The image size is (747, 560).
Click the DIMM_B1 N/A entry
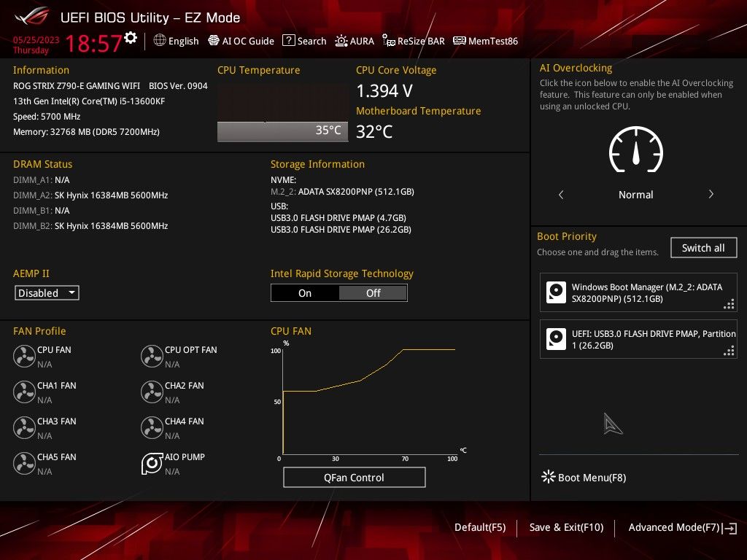tap(42, 211)
